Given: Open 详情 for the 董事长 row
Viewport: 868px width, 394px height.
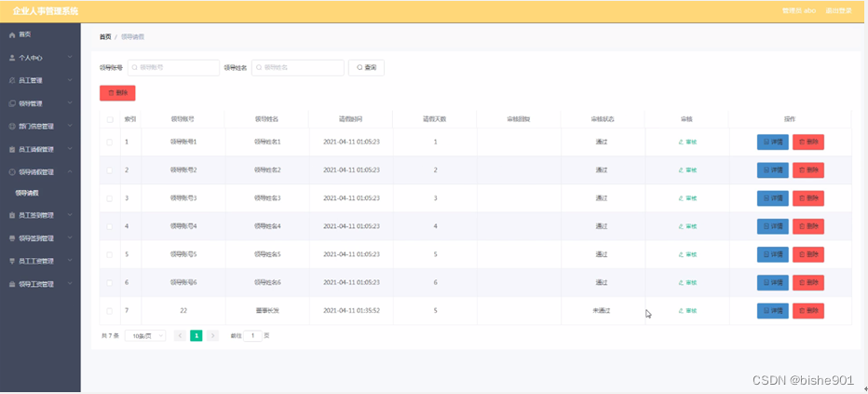Looking at the screenshot, I should click(x=773, y=311).
